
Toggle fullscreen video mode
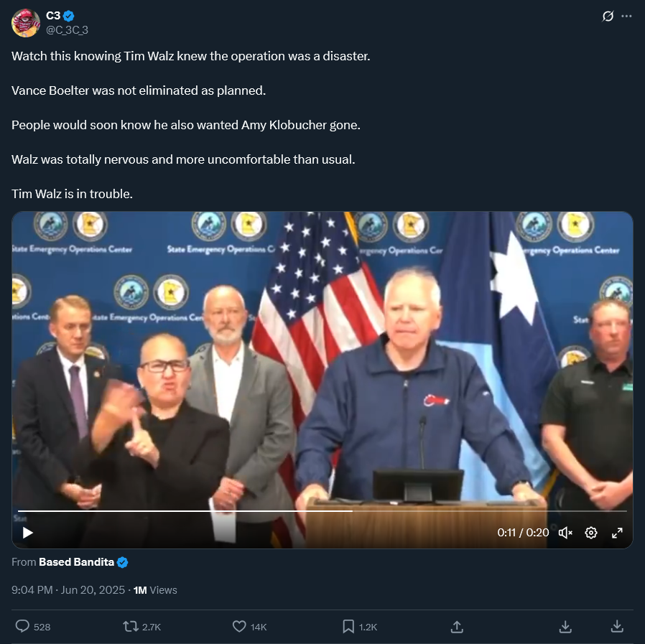[x=616, y=533]
